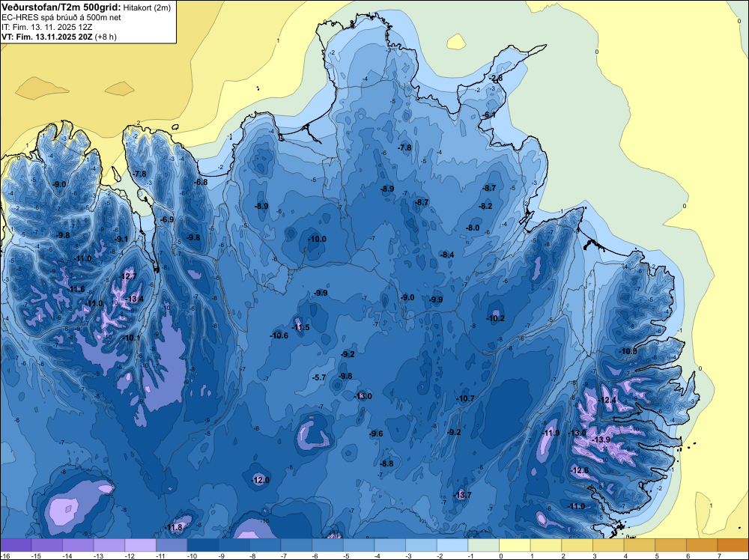Select the -10.7 temperature label
The height and width of the screenshot is (560, 749).
coord(465,398)
